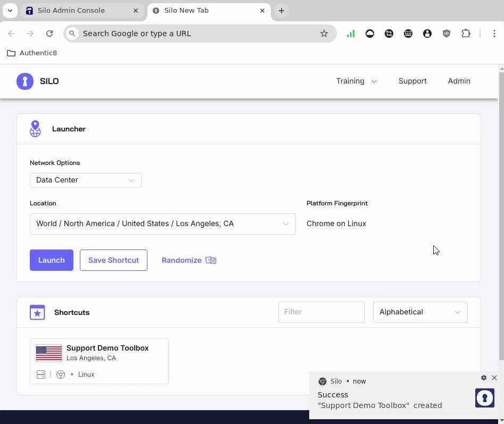Viewport: 504px width, 424px height.
Task: Click the data center server icon in shortcut card
Action: click(41, 375)
